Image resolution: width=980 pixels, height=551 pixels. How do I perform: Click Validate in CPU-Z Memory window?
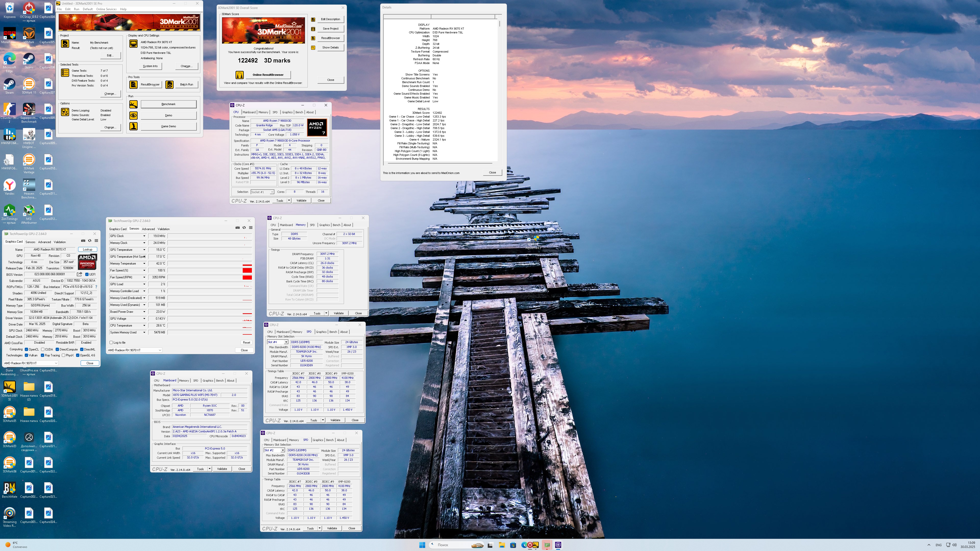pos(339,313)
